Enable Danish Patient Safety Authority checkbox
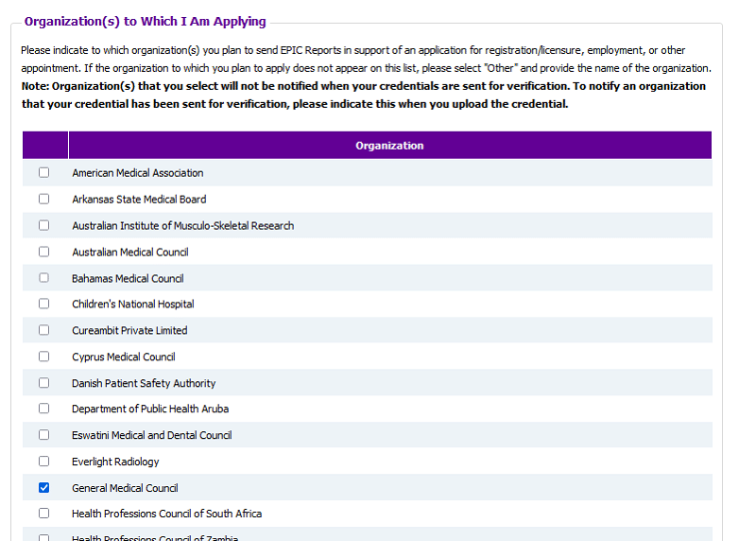Viewport: 756px width, 541px height. tap(43, 383)
